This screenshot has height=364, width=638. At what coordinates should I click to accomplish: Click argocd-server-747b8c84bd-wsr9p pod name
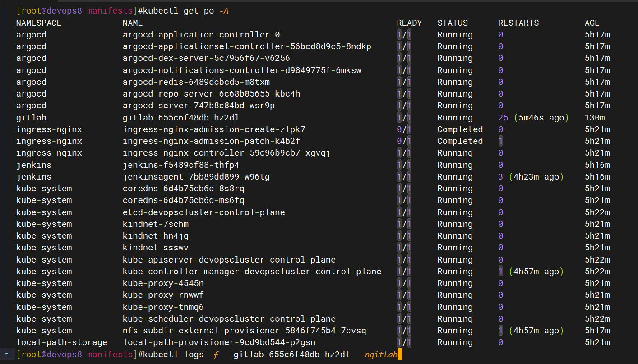tap(199, 106)
